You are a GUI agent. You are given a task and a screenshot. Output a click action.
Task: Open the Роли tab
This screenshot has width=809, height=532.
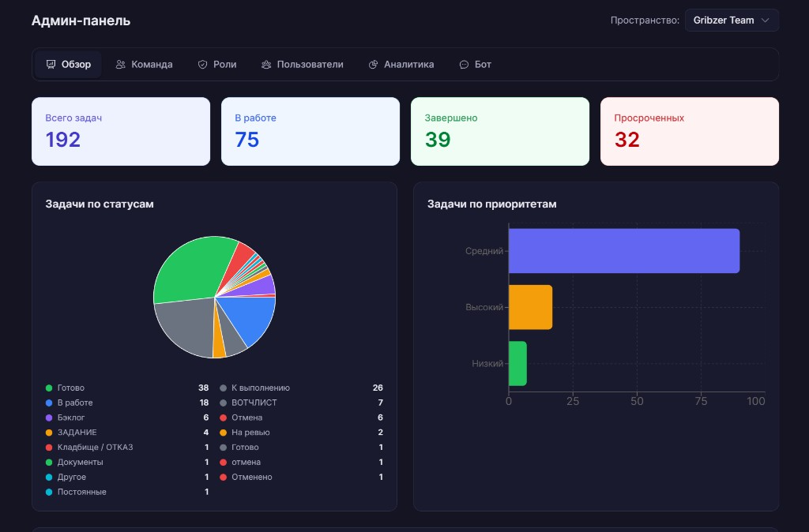[216, 65]
